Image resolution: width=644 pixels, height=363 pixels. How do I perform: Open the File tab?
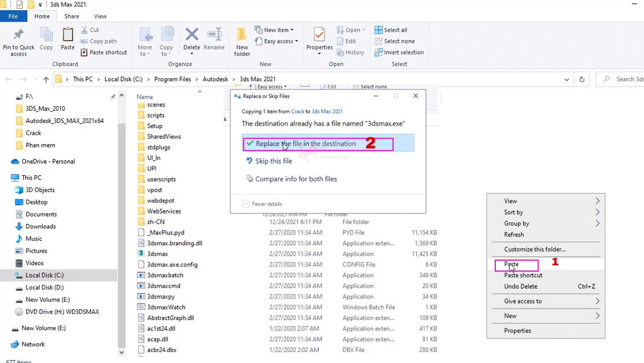tap(13, 16)
